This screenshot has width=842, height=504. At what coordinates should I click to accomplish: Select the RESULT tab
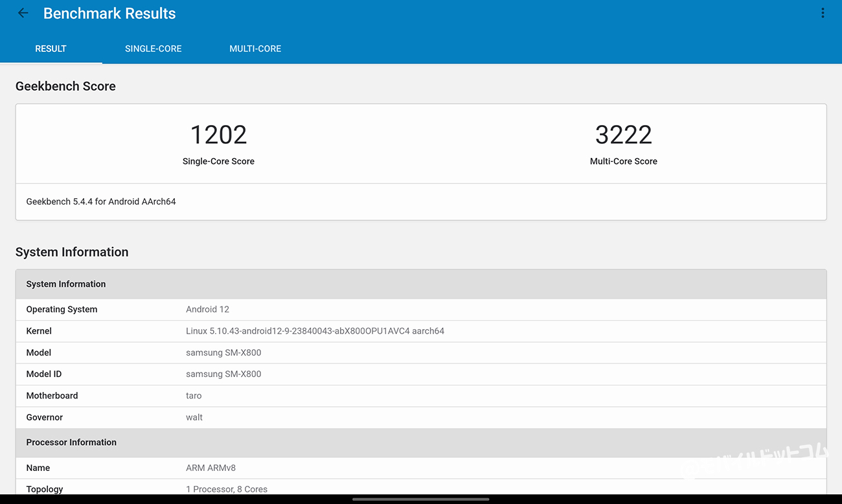point(51,49)
